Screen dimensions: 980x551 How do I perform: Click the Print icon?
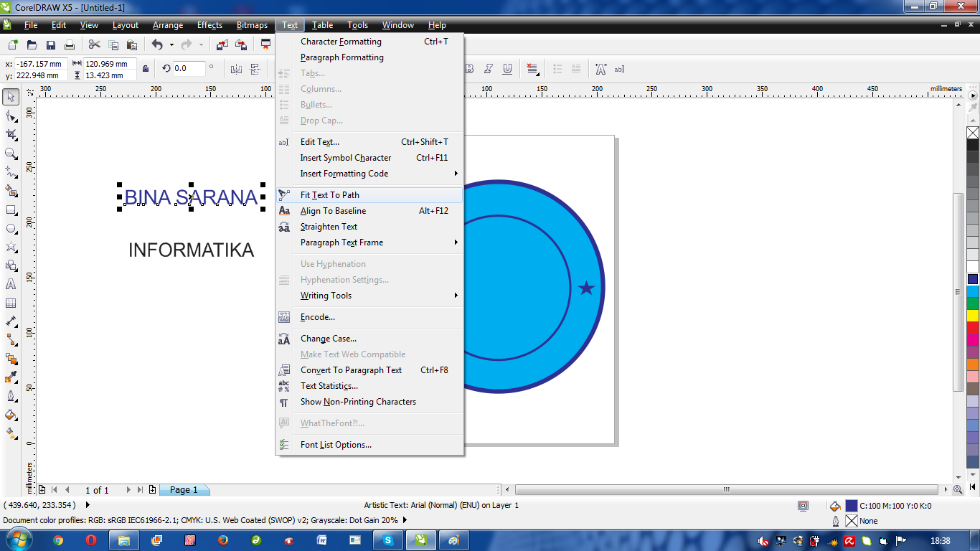point(70,44)
